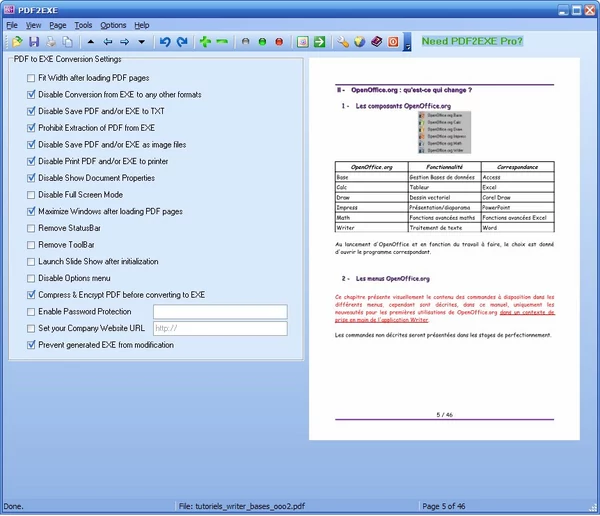Viewport: 600px width, 516px height.
Task: Click the green convert arrow icon
Action: 320,41
